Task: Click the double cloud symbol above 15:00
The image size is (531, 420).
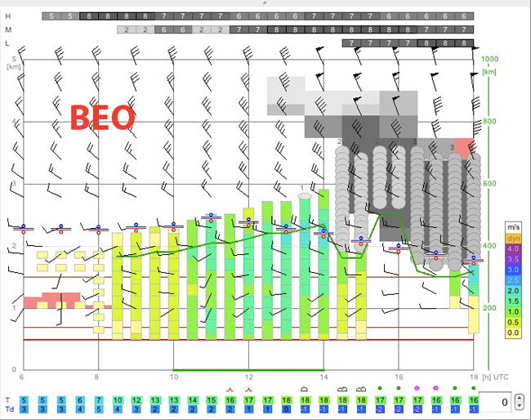Action: 361,389
